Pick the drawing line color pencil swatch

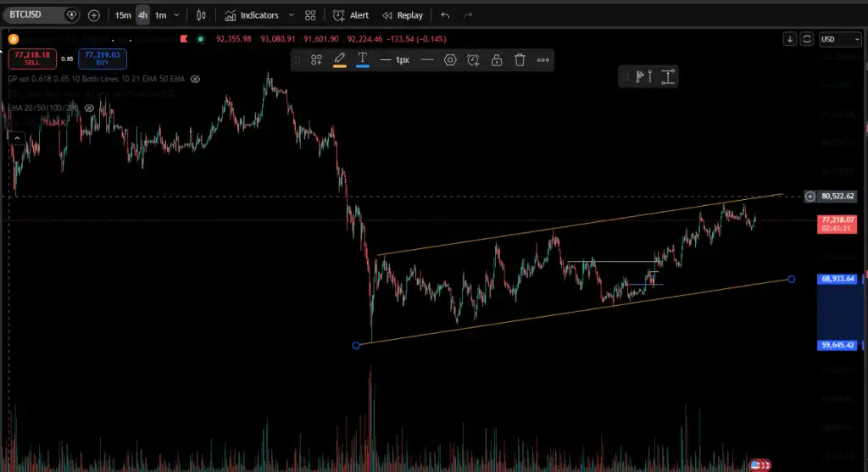coord(339,59)
